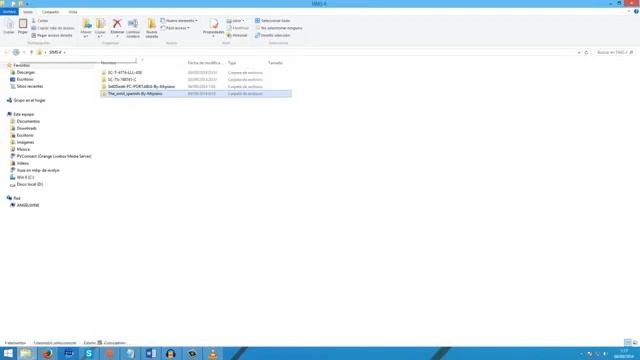Sort by the Nombre column header
Screen dimensions: 640x360
tap(109, 63)
